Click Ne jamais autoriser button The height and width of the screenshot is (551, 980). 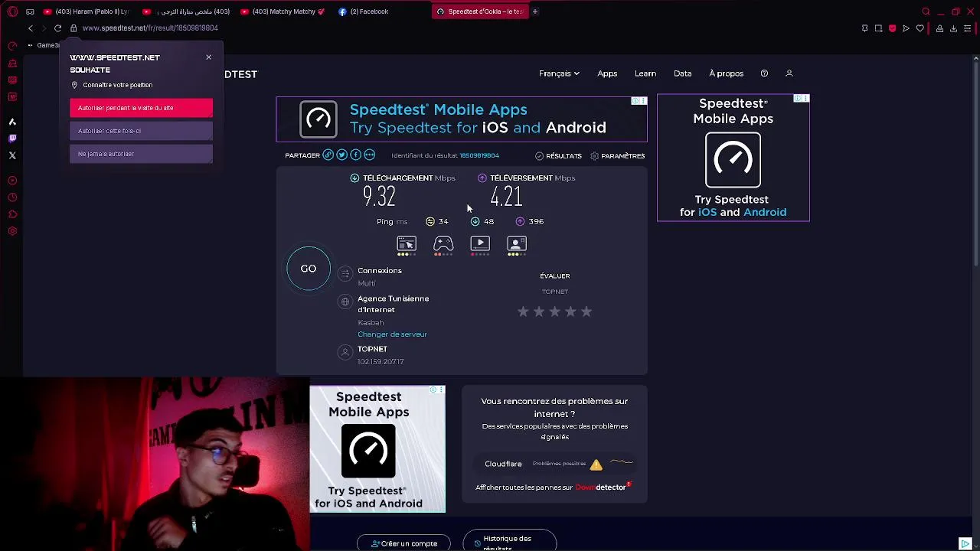141,154
